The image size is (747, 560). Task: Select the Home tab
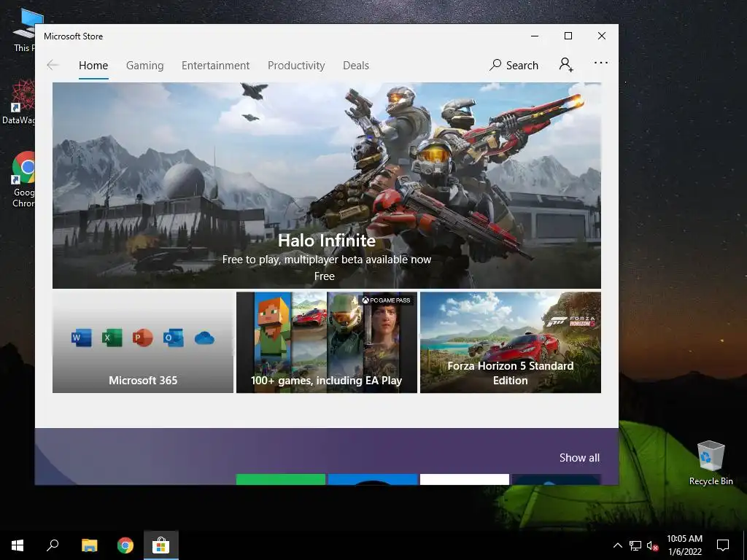93,65
